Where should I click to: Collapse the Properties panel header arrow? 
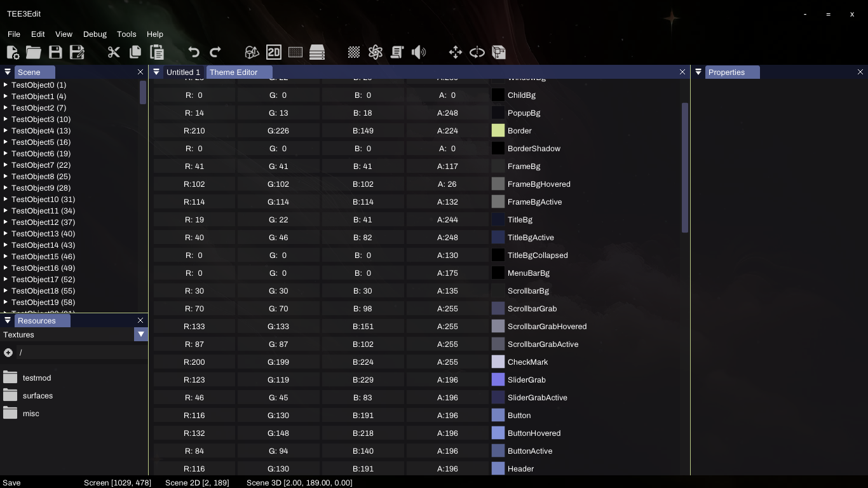tap(698, 72)
